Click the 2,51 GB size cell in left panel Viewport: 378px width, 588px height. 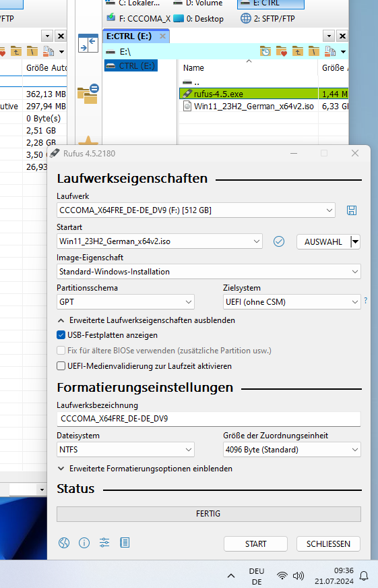tap(41, 131)
